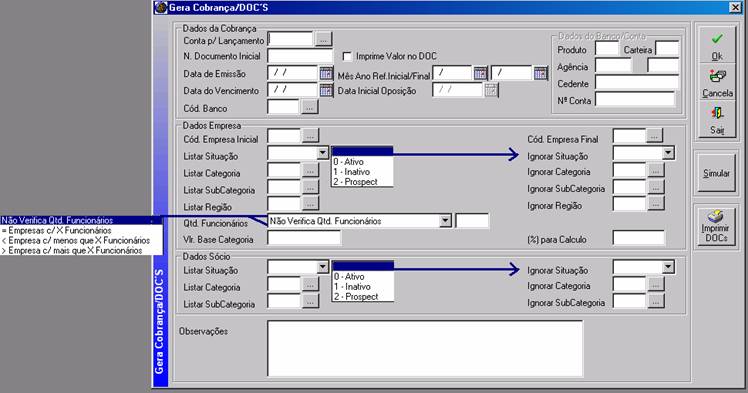This screenshot has height=393, width=748.
Task: Click the Produto input field
Action: point(607,49)
